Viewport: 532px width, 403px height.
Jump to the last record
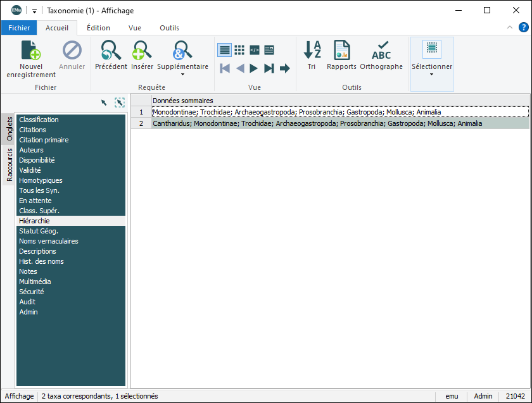point(269,68)
